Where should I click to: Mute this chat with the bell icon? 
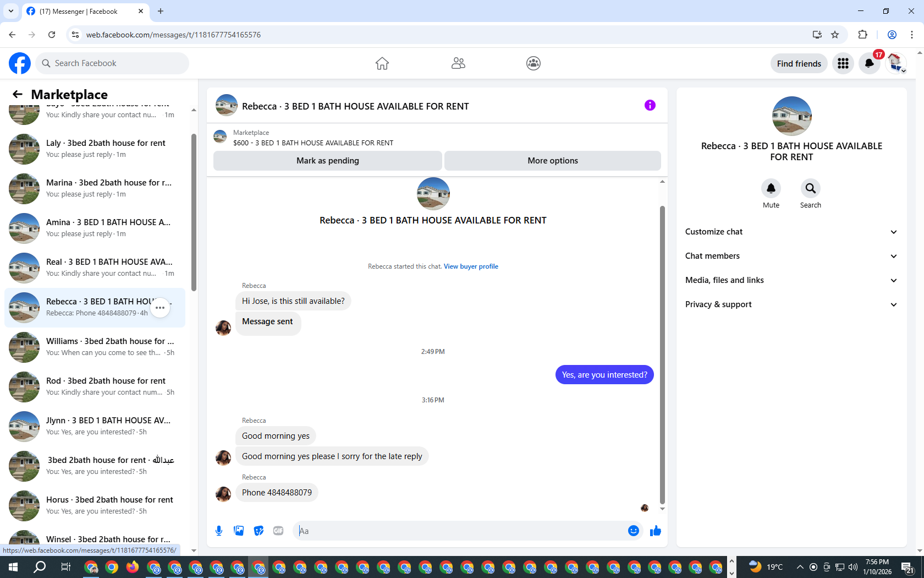(x=771, y=188)
